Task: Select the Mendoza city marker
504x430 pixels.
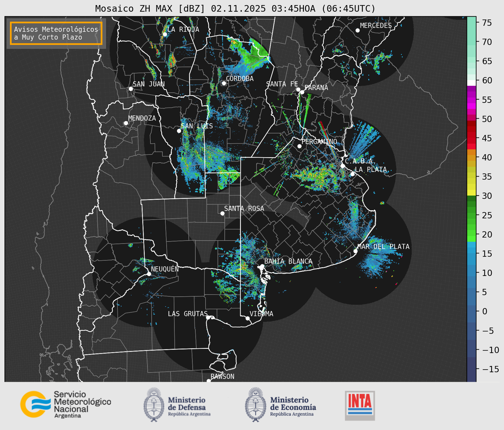Action: coord(126,123)
